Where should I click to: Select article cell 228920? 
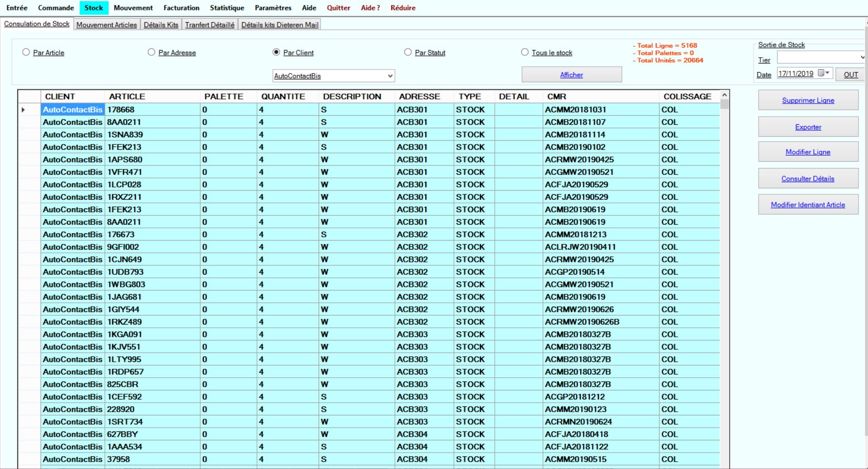tap(153, 409)
